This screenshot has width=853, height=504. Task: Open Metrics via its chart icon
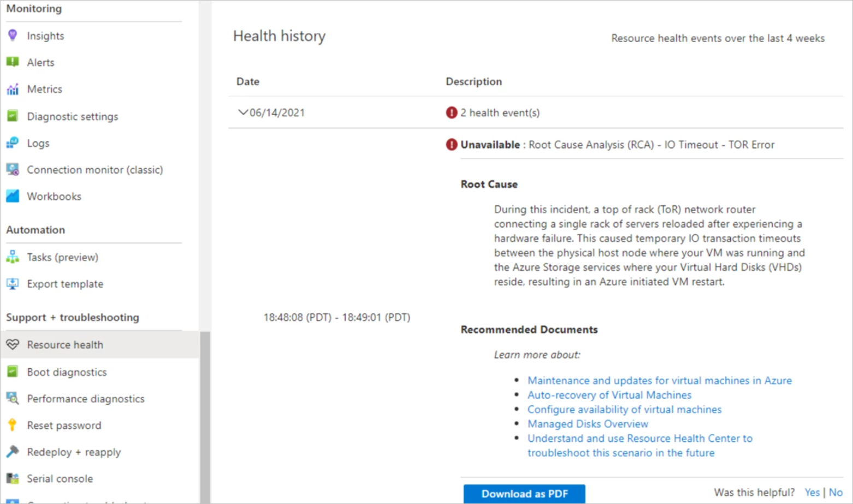(x=13, y=89)
